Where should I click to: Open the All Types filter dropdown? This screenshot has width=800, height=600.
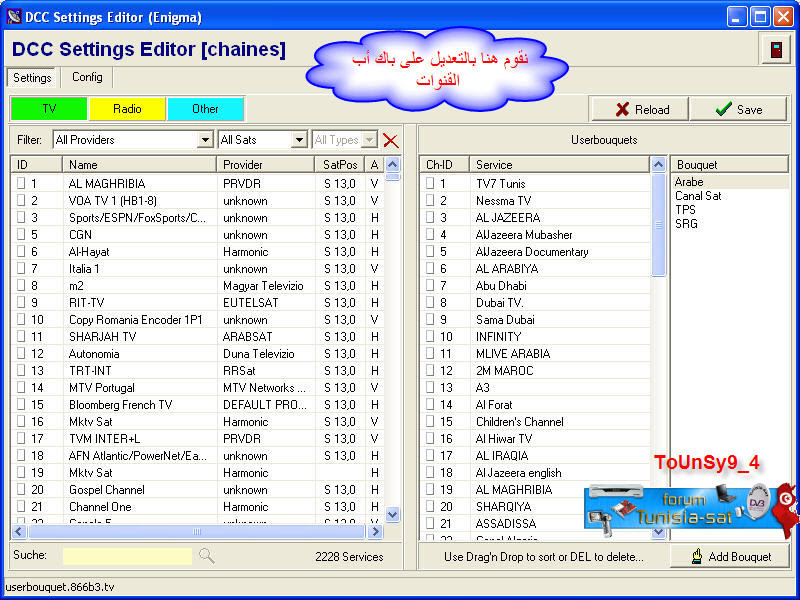pos(369,140)
